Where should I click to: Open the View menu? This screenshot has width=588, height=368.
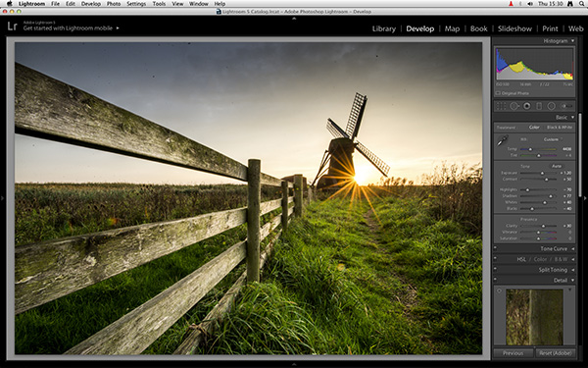point(177,4)
